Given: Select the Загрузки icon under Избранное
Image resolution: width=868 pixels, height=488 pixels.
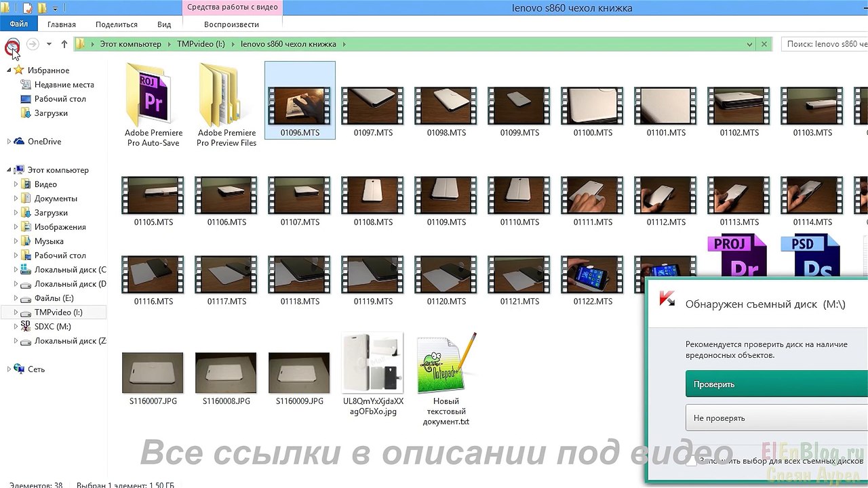Looking at the screenshot, I should coord(26,113).
